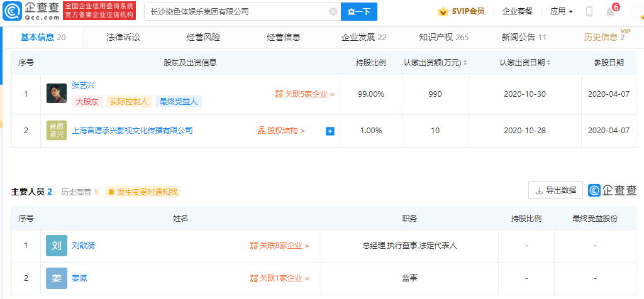This screenshot has width=644, height=299.
Task: Click 姜 avatar icon
Action: (56, 278)
